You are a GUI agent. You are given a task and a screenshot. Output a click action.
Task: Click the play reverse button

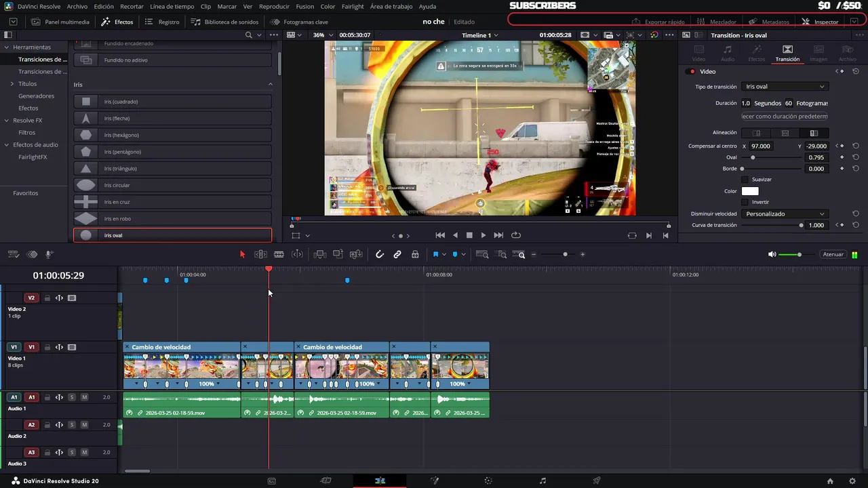coord(455,235)
